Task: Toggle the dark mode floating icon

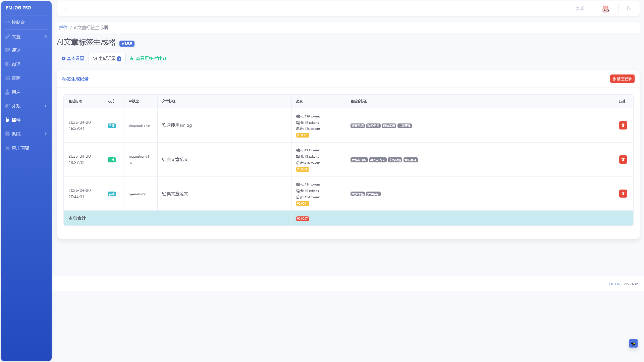Action: tap(633, 343)
